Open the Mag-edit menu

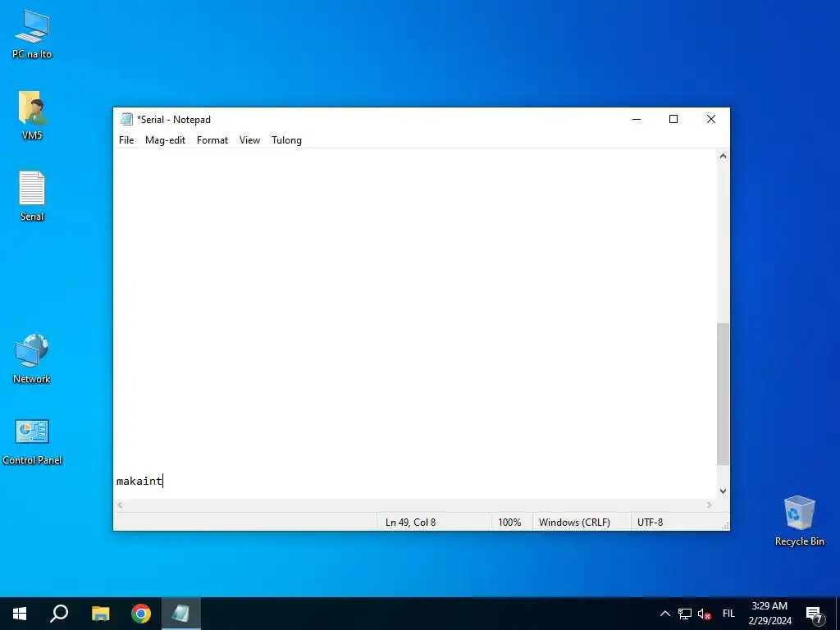coord(165,140)
